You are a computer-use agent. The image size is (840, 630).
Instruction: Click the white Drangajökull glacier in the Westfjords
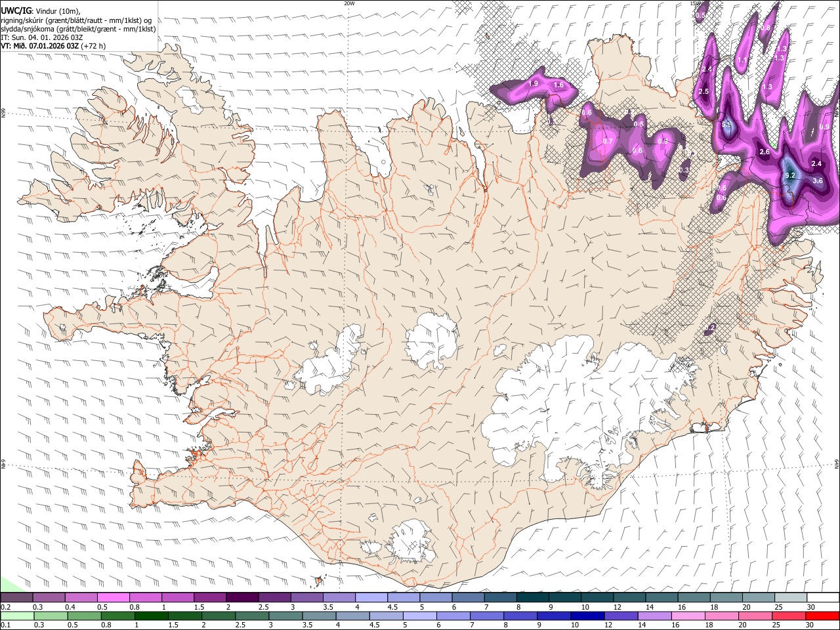(x=191, y=98)
